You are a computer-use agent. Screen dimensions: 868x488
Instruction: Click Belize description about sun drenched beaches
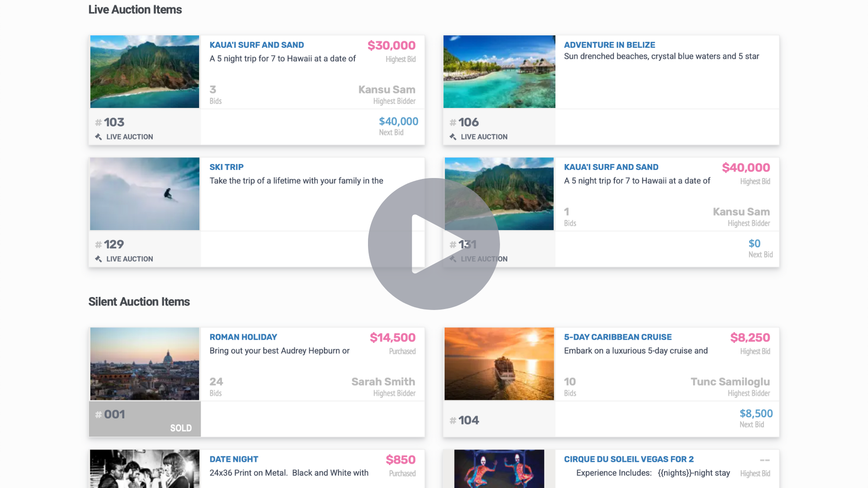[x=661, y=56]
